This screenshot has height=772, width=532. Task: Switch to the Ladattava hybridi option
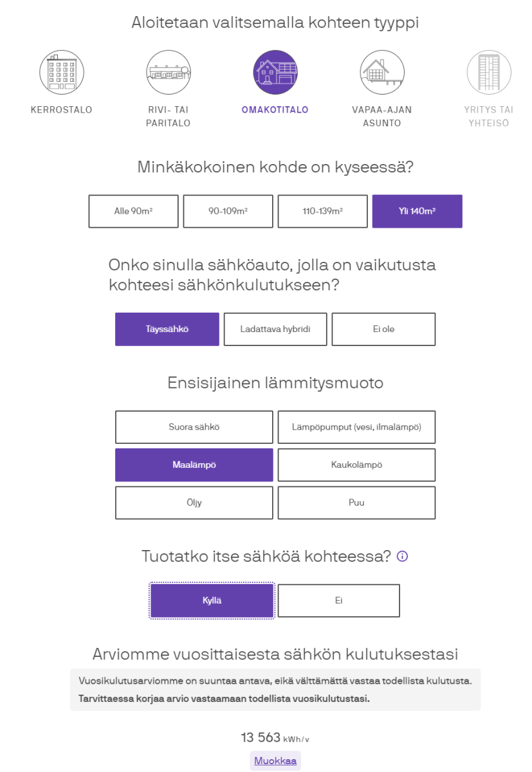[275, 329]
